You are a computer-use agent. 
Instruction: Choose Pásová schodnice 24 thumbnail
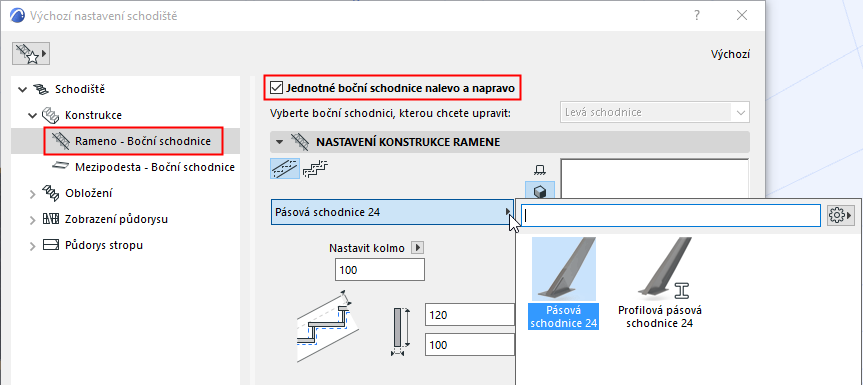point(563,283)
